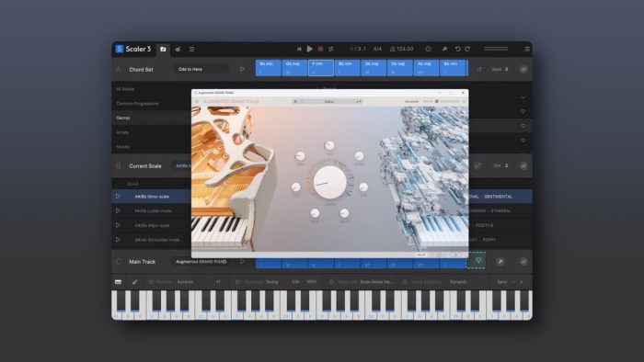Toggle the Humanize option
644x362 pixels.
tap(237, 282)
